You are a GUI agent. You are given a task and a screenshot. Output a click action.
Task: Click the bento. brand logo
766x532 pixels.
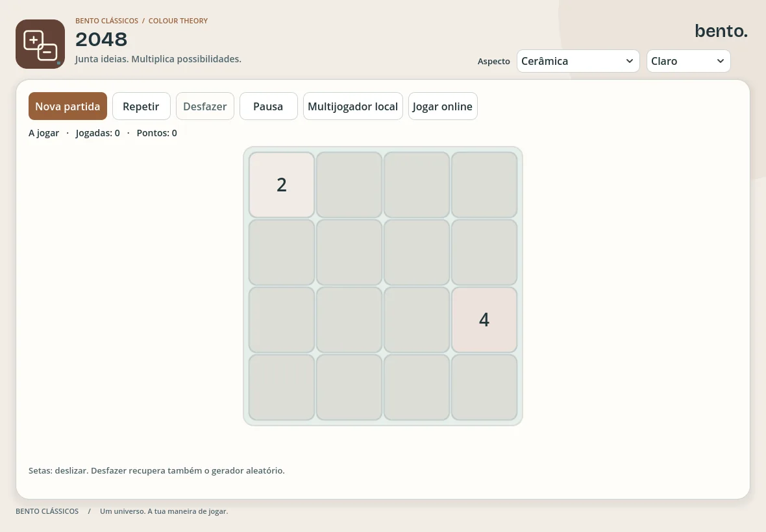[x=721, y=30]
